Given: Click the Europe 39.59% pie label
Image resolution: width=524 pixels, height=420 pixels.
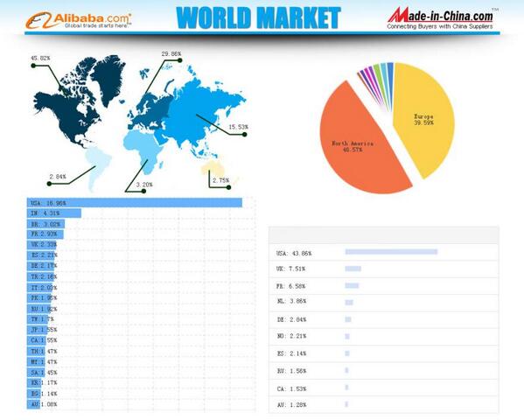Looking at the screenshot, I should point(423,120).
